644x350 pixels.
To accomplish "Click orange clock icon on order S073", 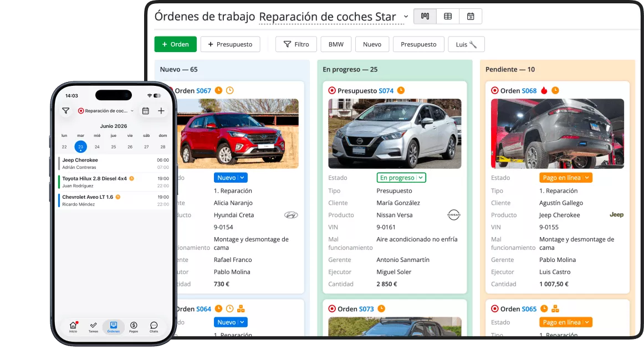I will pos(381,308).
